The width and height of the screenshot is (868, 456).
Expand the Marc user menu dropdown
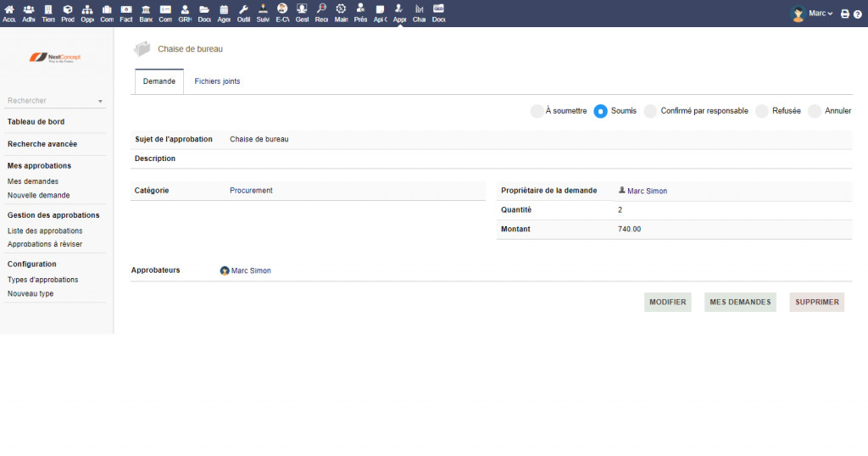pos(821,14)
